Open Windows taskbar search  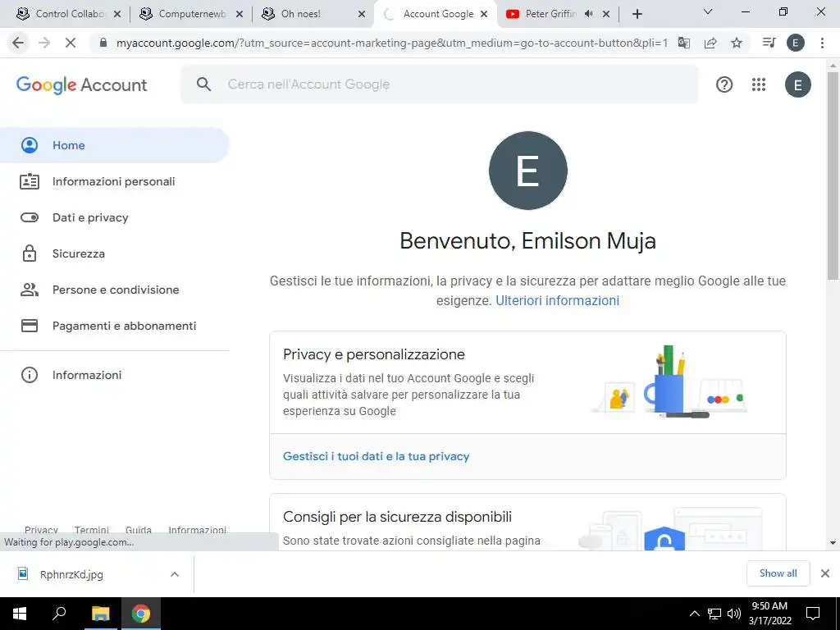[x=59, y=614]
